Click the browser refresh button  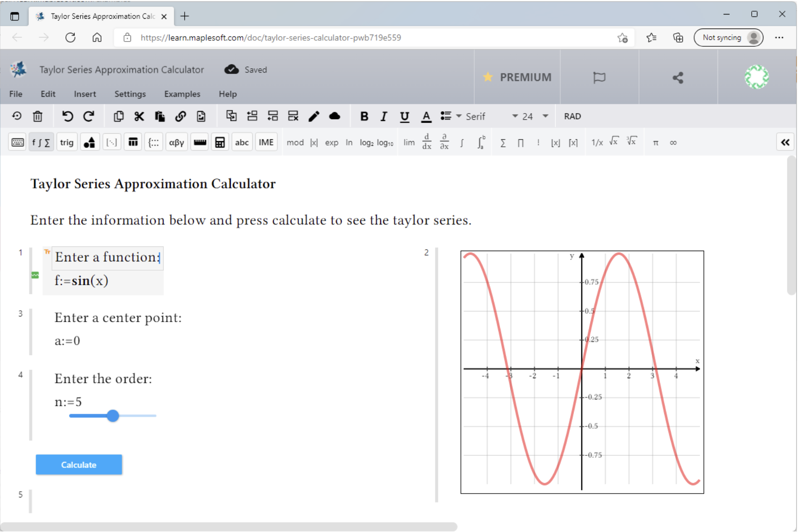pyautogui.click(x=71, y=37)
